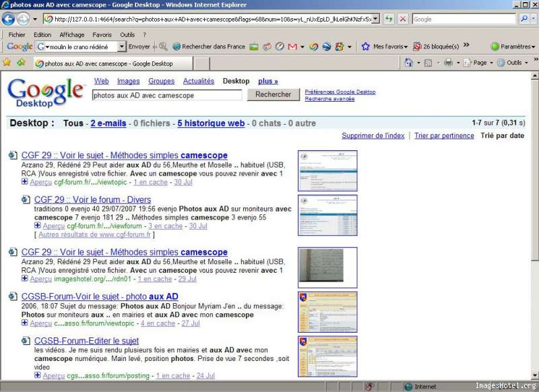Open the Page menu dropdown in command bar

coord(491,63)
